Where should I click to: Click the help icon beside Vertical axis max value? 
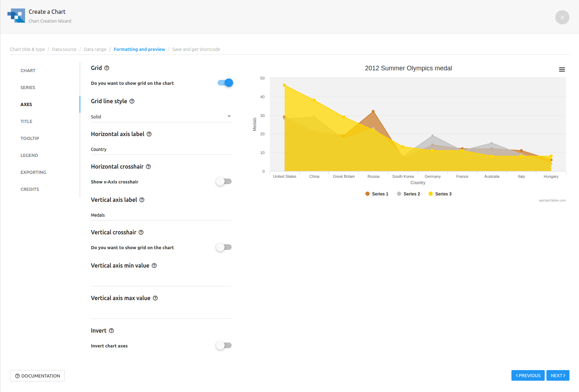coord(155,298)
